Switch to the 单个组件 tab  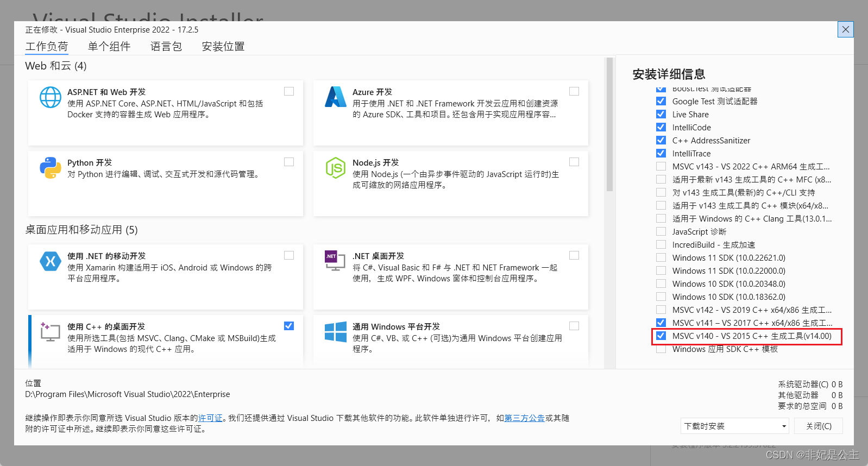pyautogui.click(x=109, y=46)
